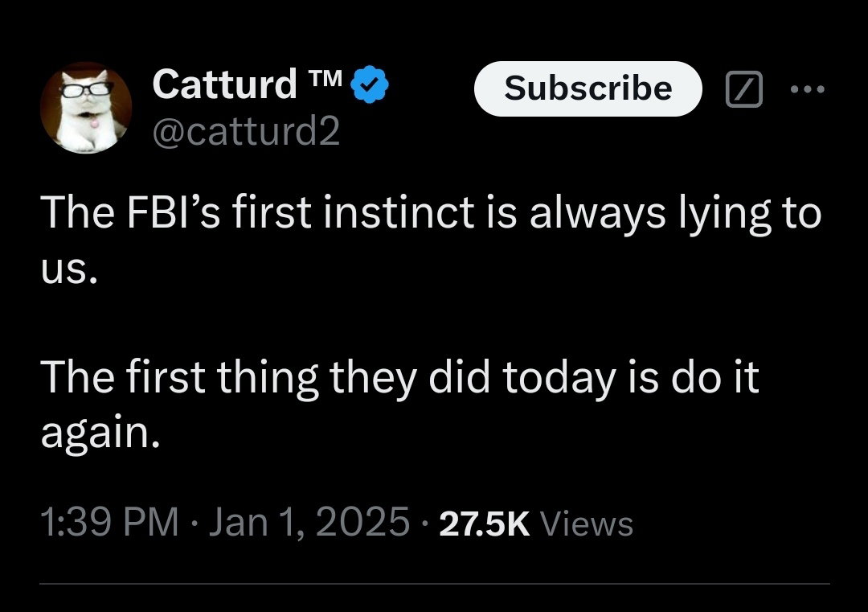Screen dimensions: 868x612
Task: Open the "Catturd" display name
Action: tap(224, 84)
